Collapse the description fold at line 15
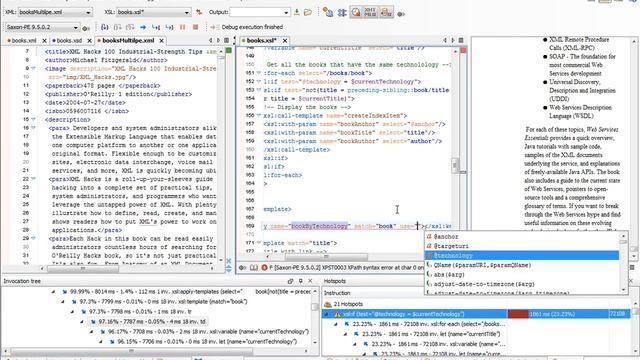Viewport: 640px width, 360px height. click(x=34, y=120)
